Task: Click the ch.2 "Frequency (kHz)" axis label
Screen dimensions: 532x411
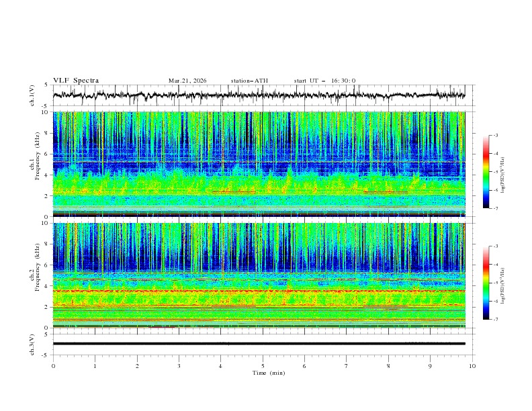Action: point(38,267)
